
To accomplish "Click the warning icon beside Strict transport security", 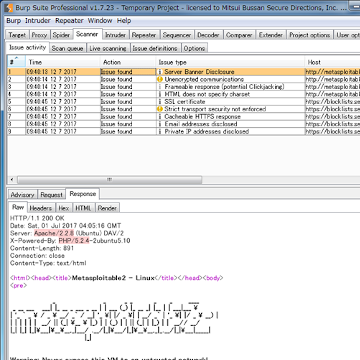I will (x=160, y=109).
